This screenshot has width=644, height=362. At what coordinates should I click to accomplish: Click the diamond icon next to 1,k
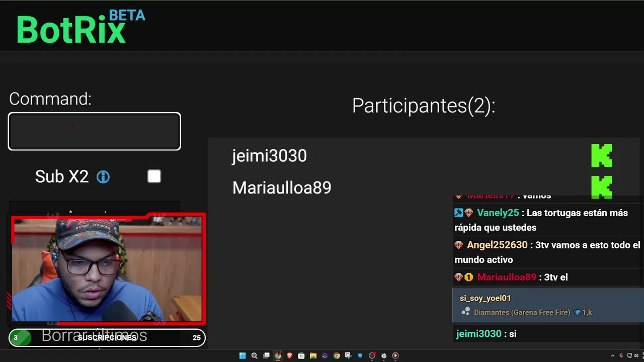[577, 312]
